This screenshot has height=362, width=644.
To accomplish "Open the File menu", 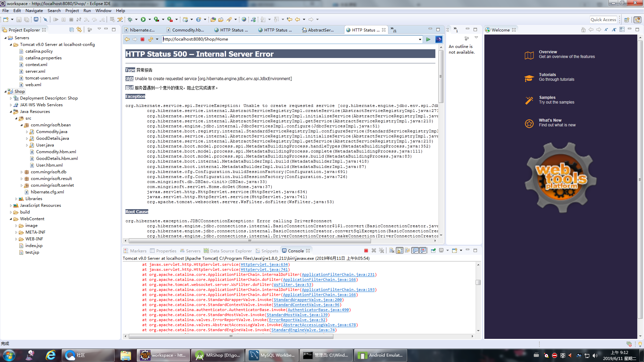I will [x=5, y=10].
